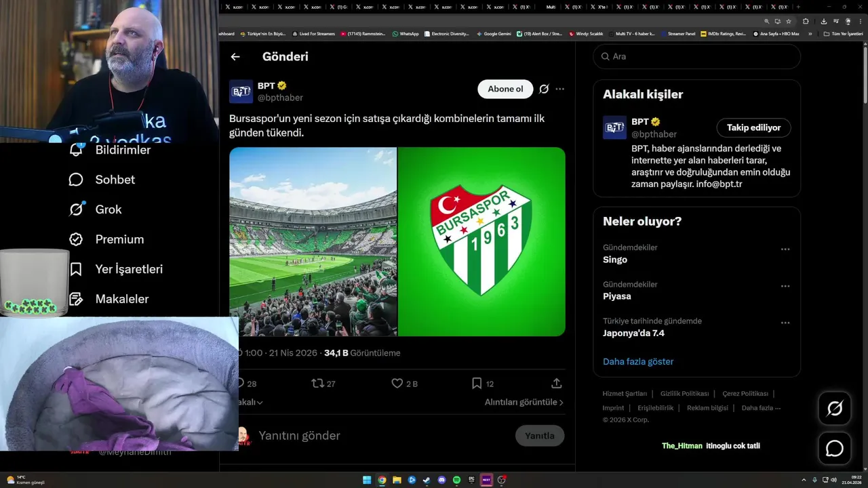The width and height of the screenshot is (868, 488).
Task: Open the stadium photo in the post
Action: [x=313, y=241]
